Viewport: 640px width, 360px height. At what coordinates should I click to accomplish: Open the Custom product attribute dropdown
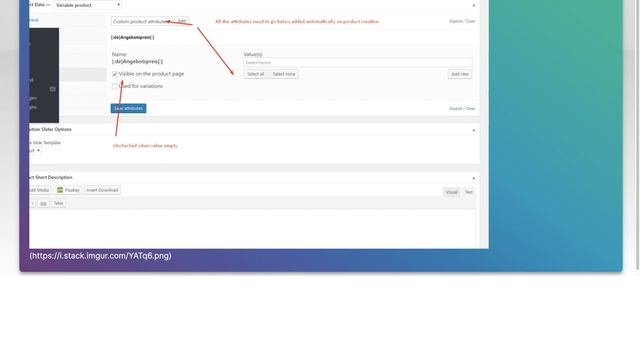point(141,21)
